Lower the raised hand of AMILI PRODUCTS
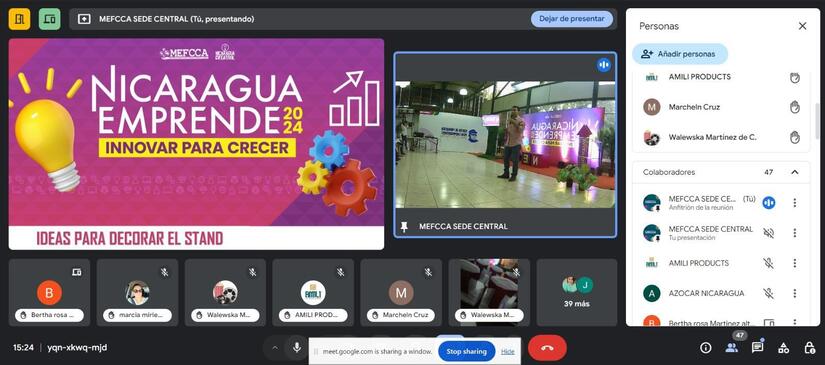The height and width of the screenshot is (365, 825). click(794, 77)
